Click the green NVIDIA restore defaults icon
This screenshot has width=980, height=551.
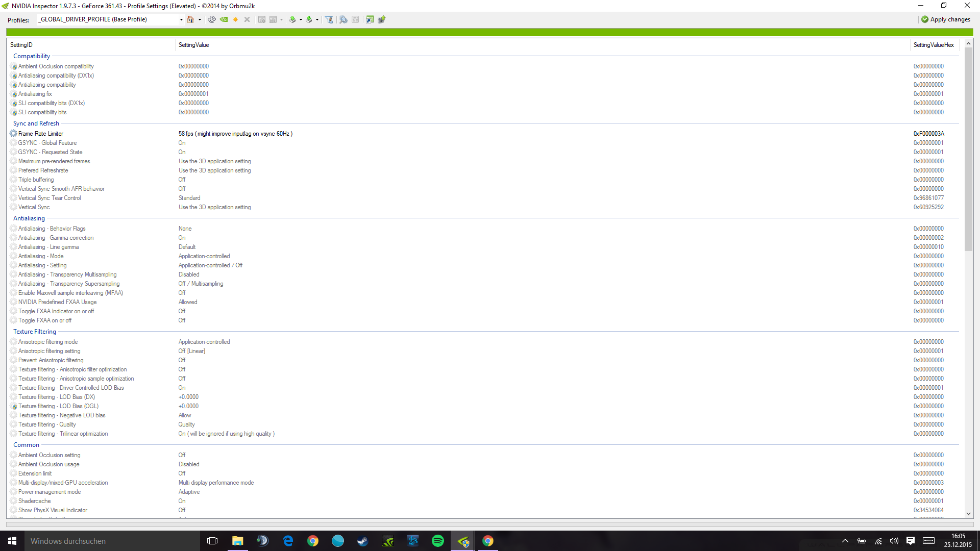coord(224,19)
